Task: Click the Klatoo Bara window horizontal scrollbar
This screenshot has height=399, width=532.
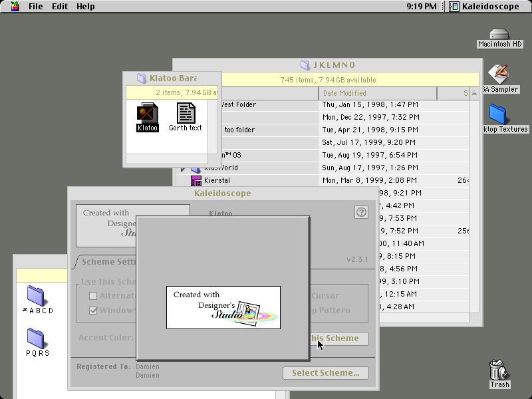Action: (x=167, y=158)
